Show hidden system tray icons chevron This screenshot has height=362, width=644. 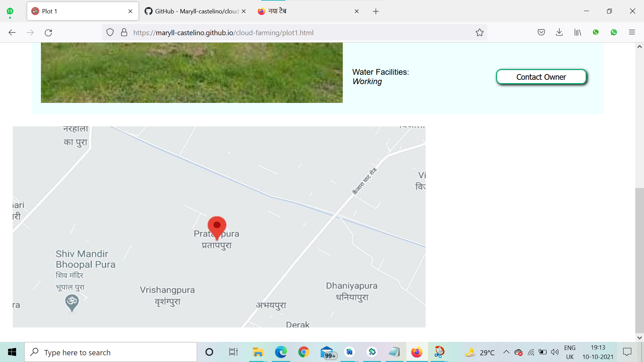tap(506, 352)
